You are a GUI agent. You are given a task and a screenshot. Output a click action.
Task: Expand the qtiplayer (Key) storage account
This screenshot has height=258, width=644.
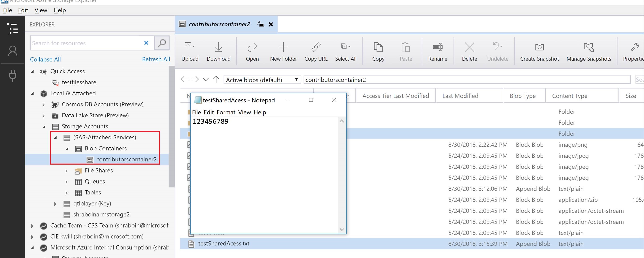coord(55,204)
